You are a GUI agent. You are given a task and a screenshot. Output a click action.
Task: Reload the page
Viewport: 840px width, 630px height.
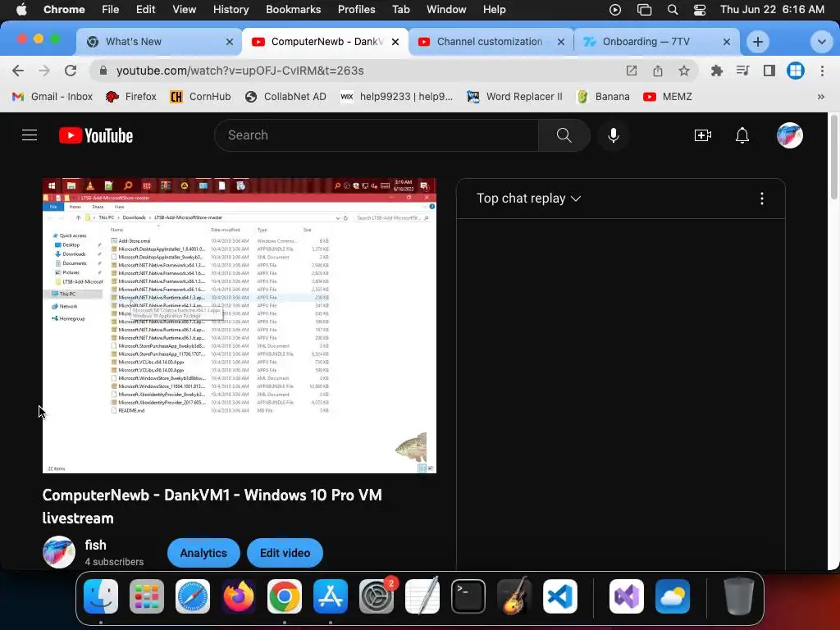point(71,71)
